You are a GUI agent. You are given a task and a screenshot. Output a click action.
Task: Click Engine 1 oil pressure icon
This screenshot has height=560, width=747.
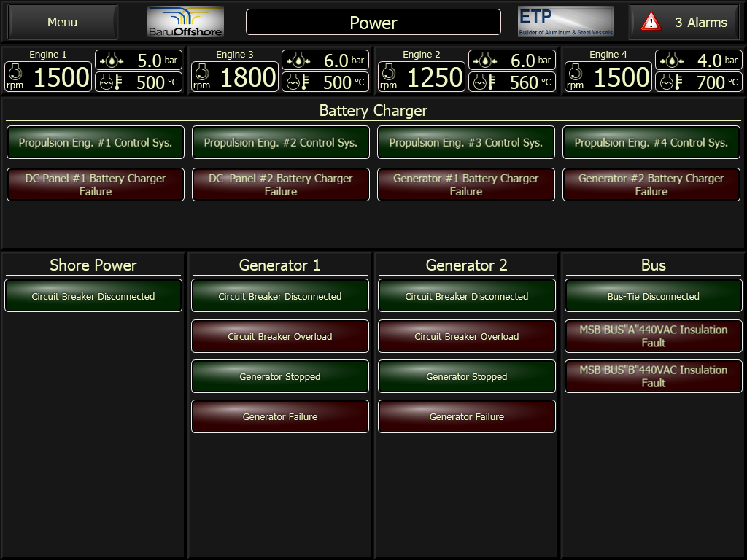point(112,61)
